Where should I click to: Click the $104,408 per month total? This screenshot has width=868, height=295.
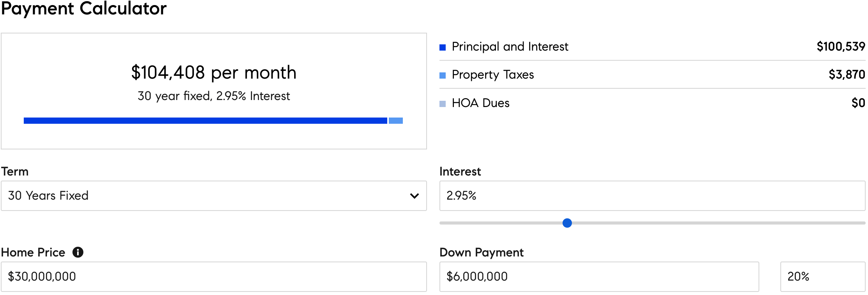(213, 73)
